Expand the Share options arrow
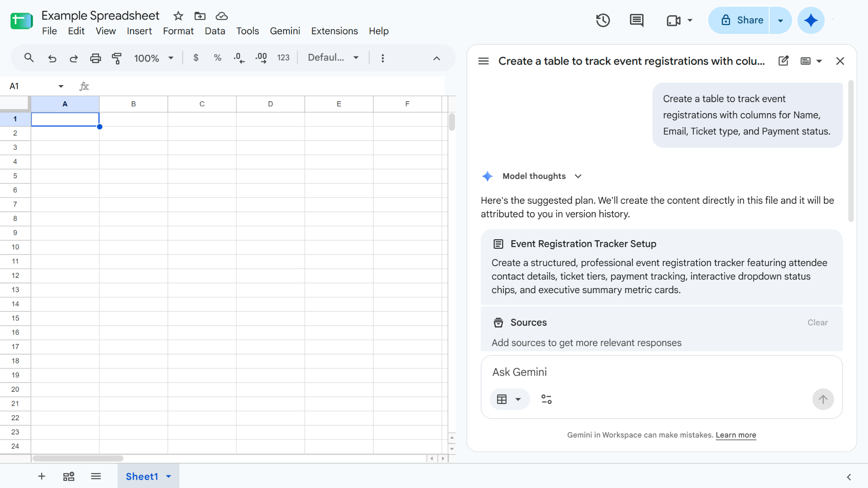 780,20
